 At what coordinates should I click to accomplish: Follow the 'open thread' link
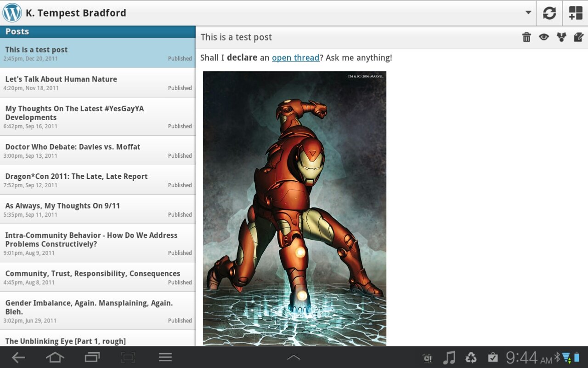pyautogui.click(x=295, y=57)
